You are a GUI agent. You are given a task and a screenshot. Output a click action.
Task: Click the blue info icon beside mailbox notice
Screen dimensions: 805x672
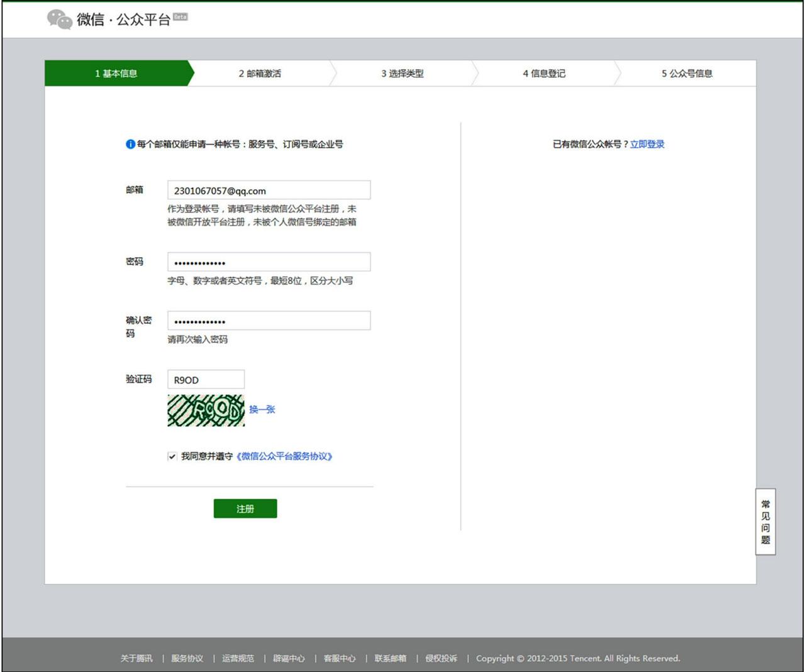pyautogui.click(x=130, y=144)
